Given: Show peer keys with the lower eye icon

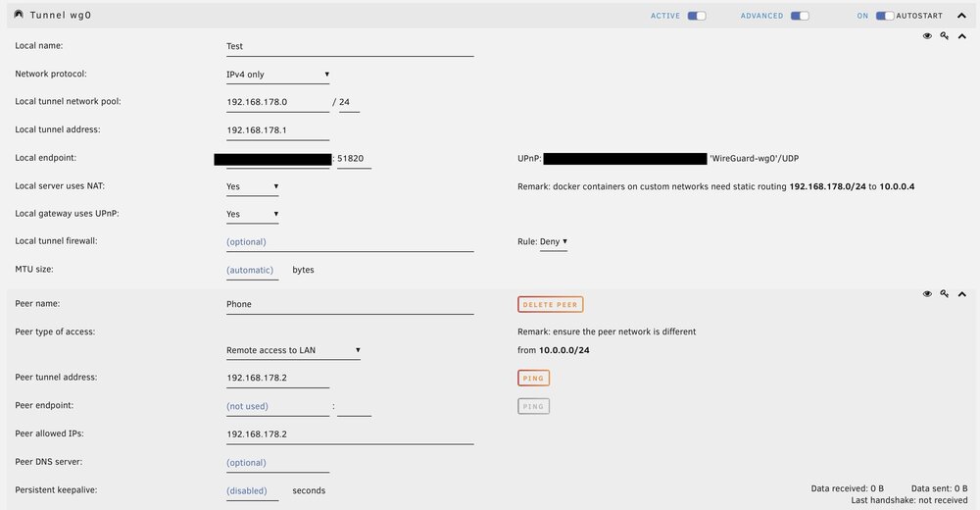Looking at the screenshot, I should click(x=927, y=293).
